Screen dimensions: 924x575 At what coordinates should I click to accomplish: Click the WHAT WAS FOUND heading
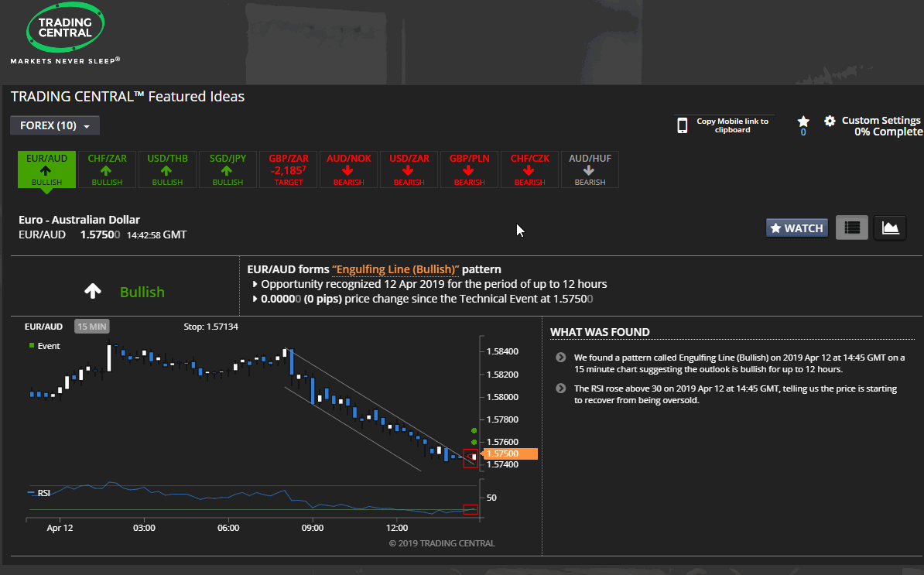(600, 332)
